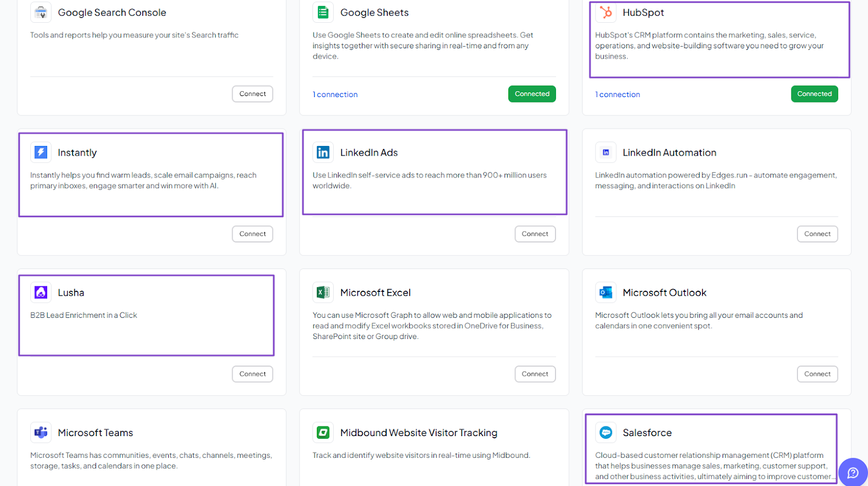Click 'Use Google Sheets to create' description
868x486 pixels.
423,46
